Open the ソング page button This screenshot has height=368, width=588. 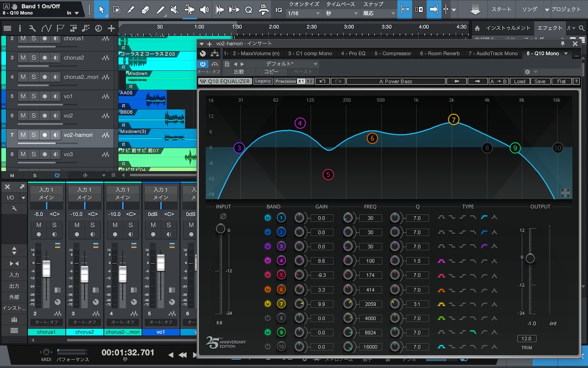click(529, 10)
